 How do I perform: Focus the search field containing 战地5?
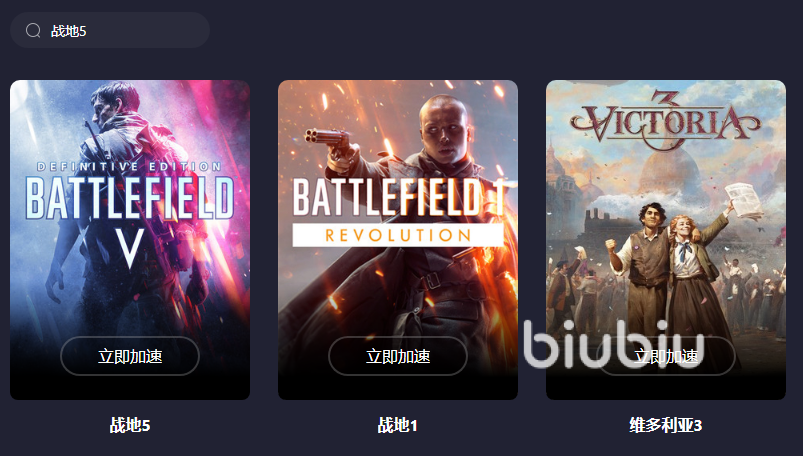coord(110,30)
